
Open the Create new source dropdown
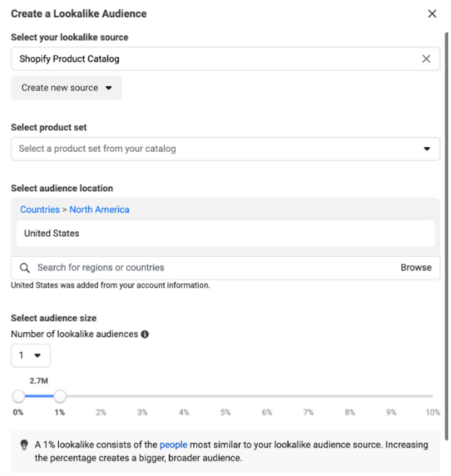point(66,88)
